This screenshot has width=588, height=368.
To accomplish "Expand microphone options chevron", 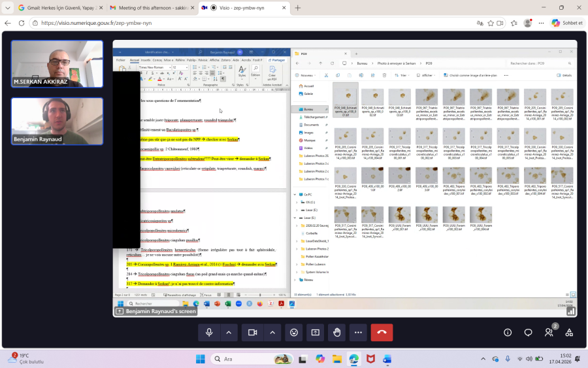I will point(229,332).
